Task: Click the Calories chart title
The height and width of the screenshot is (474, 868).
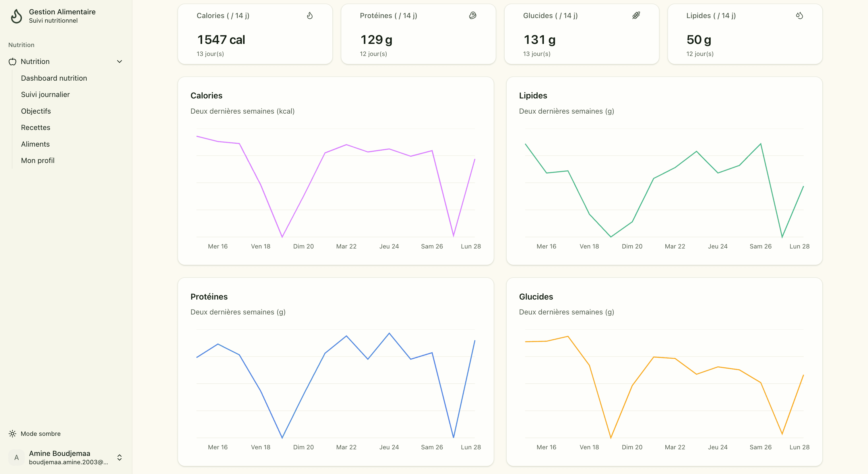Action: tap(206, 96)
